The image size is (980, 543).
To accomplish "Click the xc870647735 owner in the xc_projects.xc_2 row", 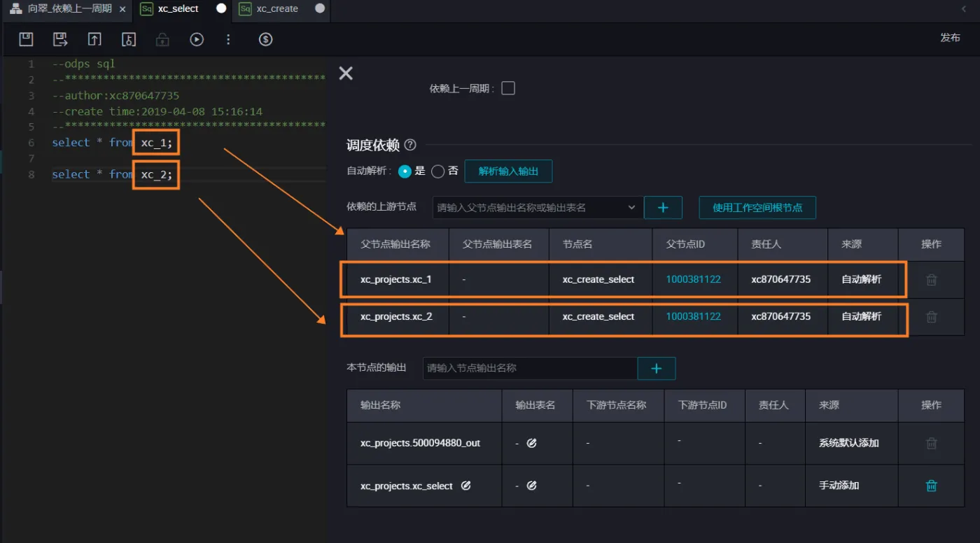I will (x=780, y=316).
